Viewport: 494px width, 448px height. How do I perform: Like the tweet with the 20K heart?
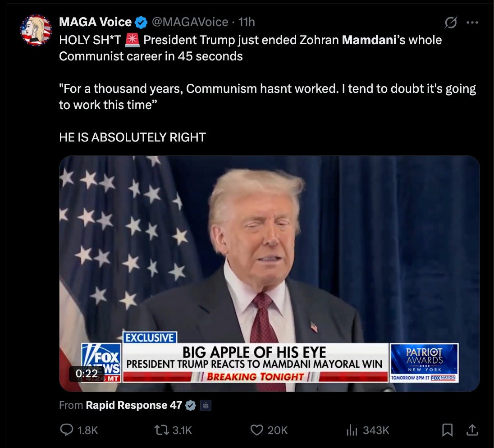pos(269,430)
